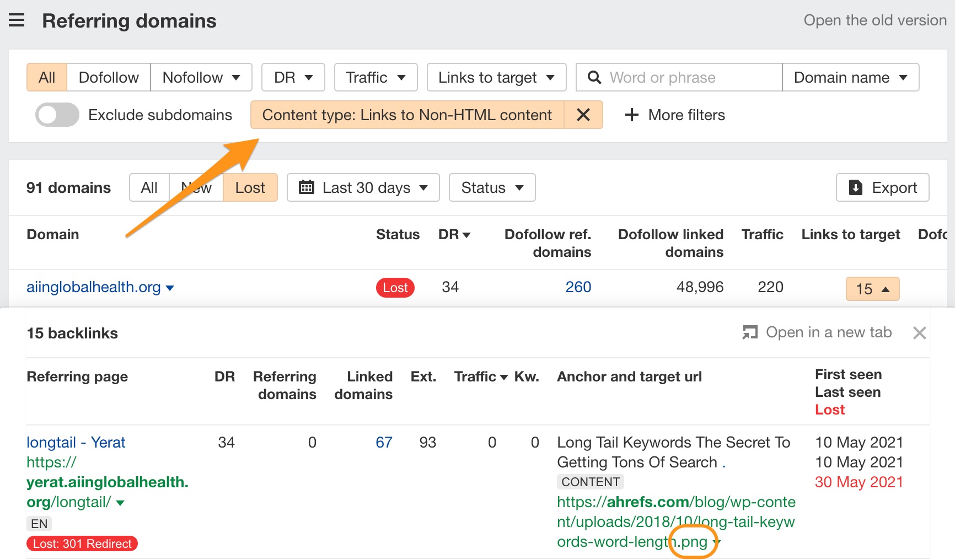Click the plus icon for More filters
Screen dimensions: 955x560
(x=631, y=115)
